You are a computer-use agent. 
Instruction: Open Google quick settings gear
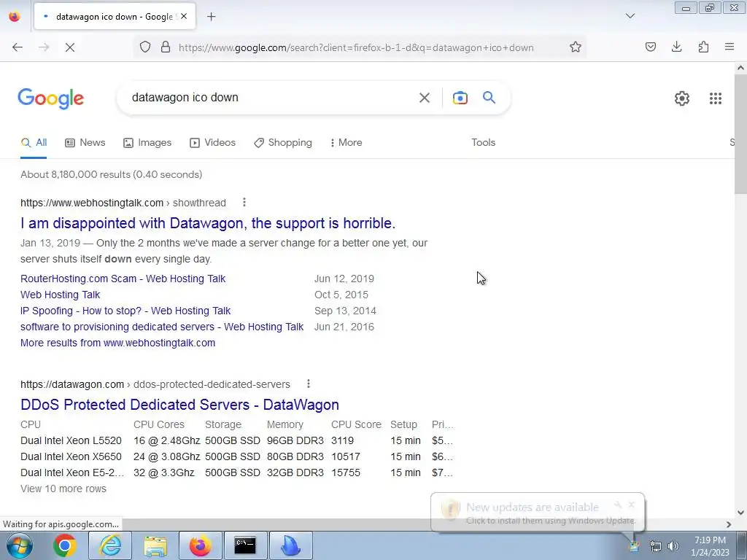[682, 98]
